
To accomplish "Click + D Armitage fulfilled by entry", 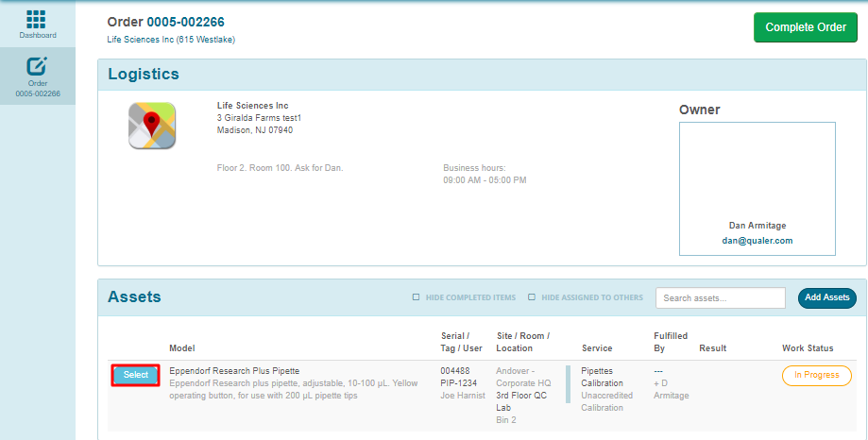I will pos(671,389).
